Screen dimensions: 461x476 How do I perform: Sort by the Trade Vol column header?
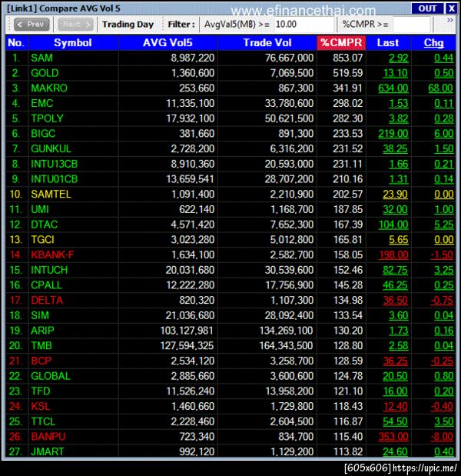point(267,43)
